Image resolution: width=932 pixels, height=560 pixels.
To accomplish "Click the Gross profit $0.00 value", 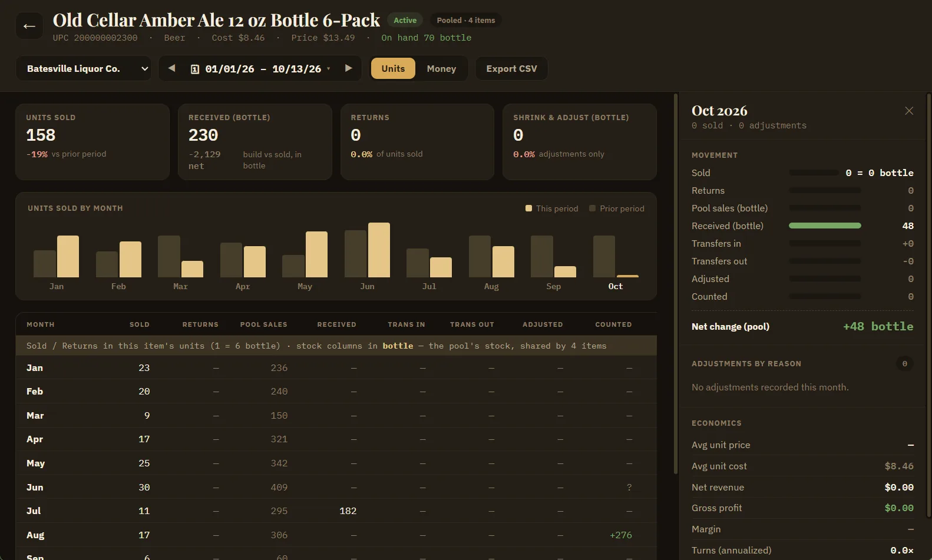I will pos(899,508).
